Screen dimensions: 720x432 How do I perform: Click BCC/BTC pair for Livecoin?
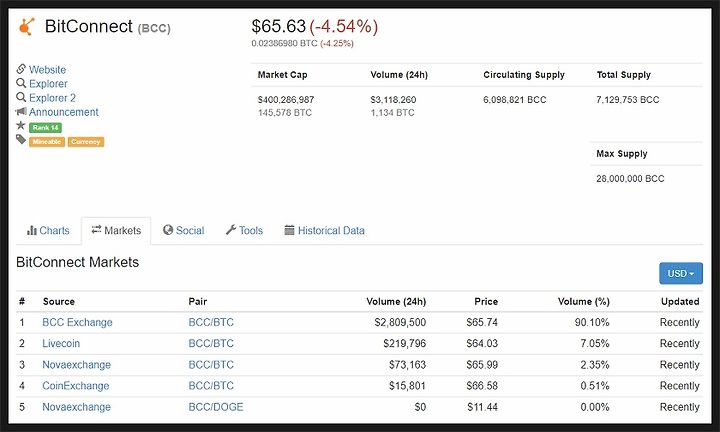click(211, 343)
